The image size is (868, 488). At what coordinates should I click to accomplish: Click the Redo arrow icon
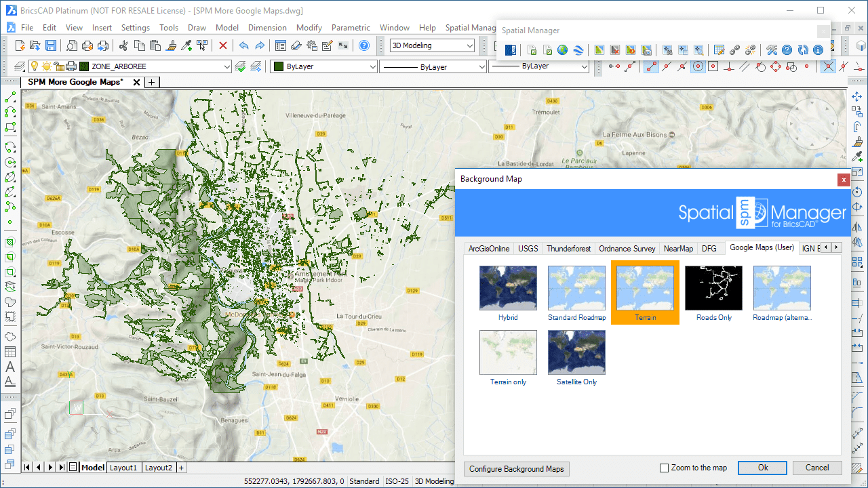coord(260,45)
